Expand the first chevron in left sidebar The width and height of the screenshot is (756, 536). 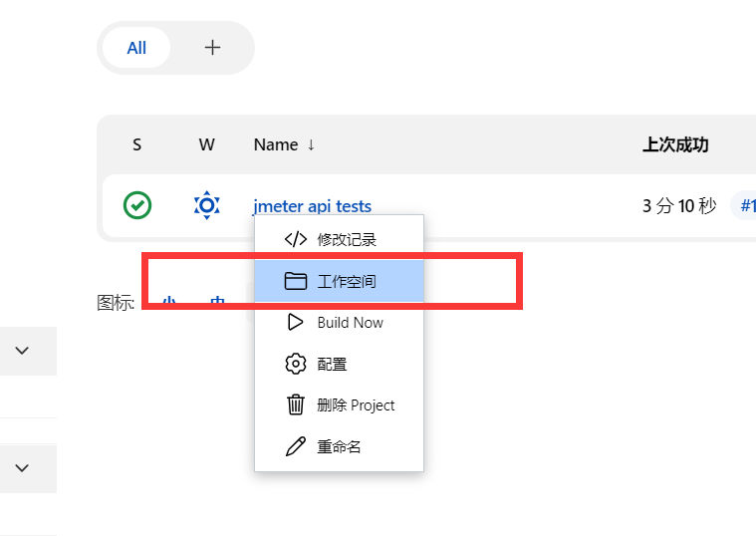click(22, 350)
